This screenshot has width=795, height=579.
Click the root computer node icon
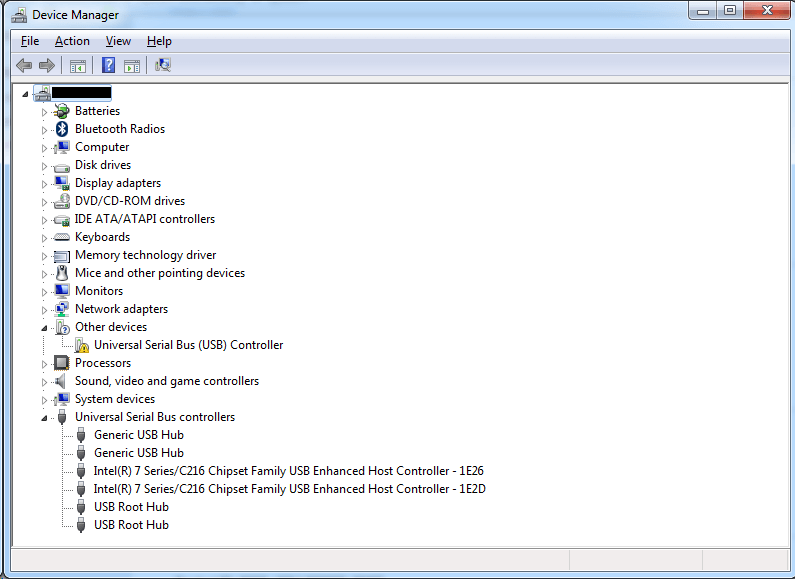click(43, 93)
